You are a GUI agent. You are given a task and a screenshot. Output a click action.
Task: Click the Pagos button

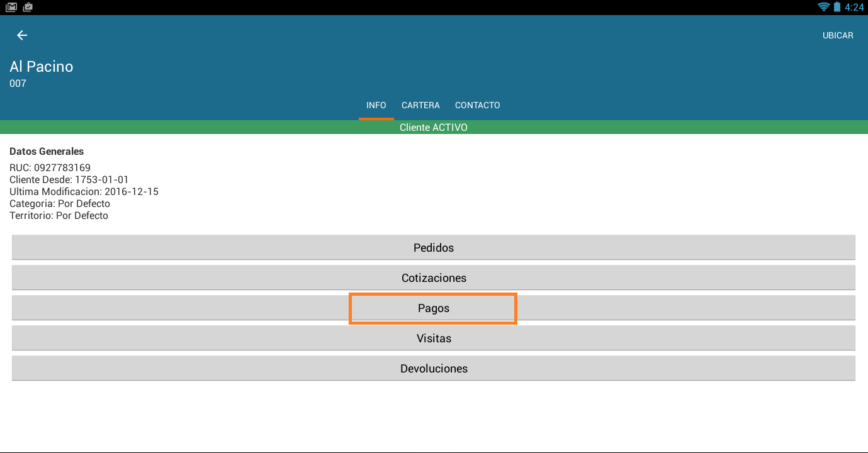tap(434, 308)
